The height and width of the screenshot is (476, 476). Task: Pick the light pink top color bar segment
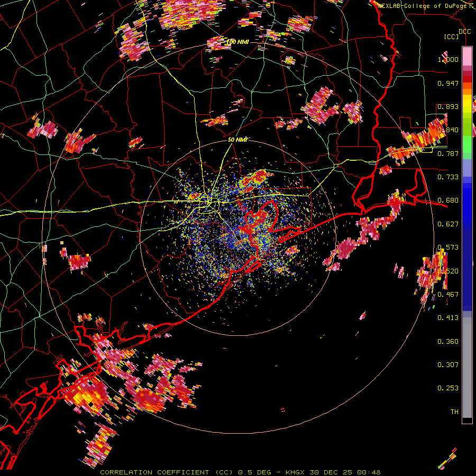coord(467,56)
